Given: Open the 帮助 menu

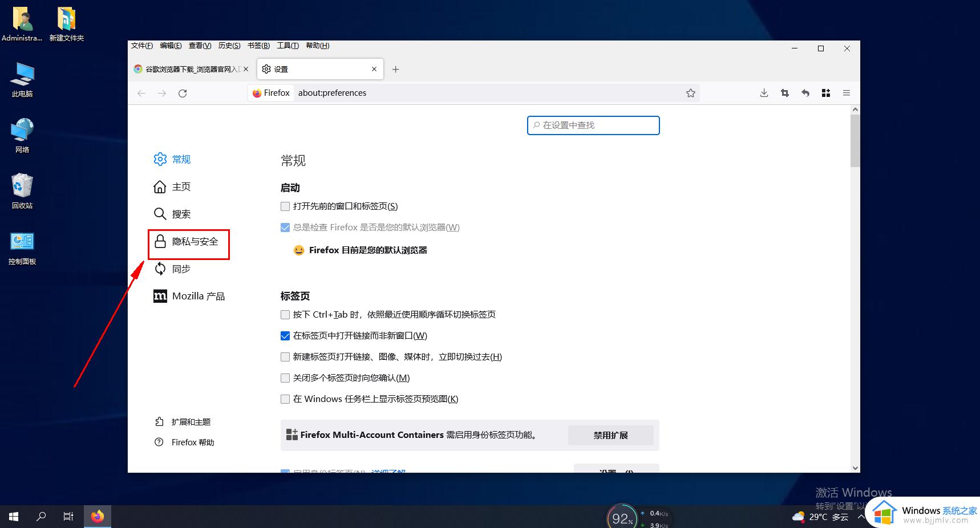Looking at the screenshot, I should [x=318, y=46].
